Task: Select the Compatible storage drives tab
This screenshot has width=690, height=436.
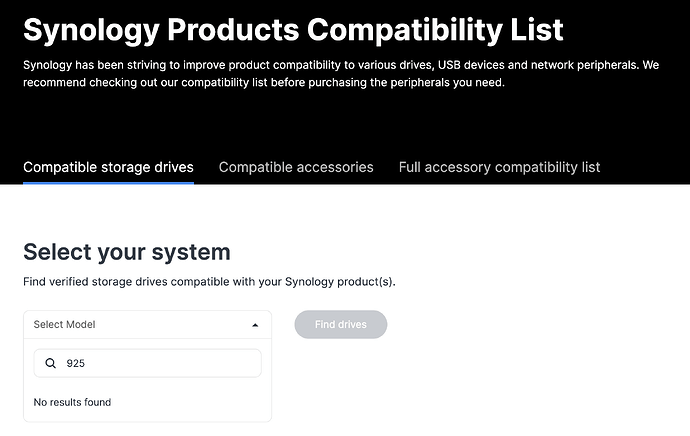Action: pos(108,167)
